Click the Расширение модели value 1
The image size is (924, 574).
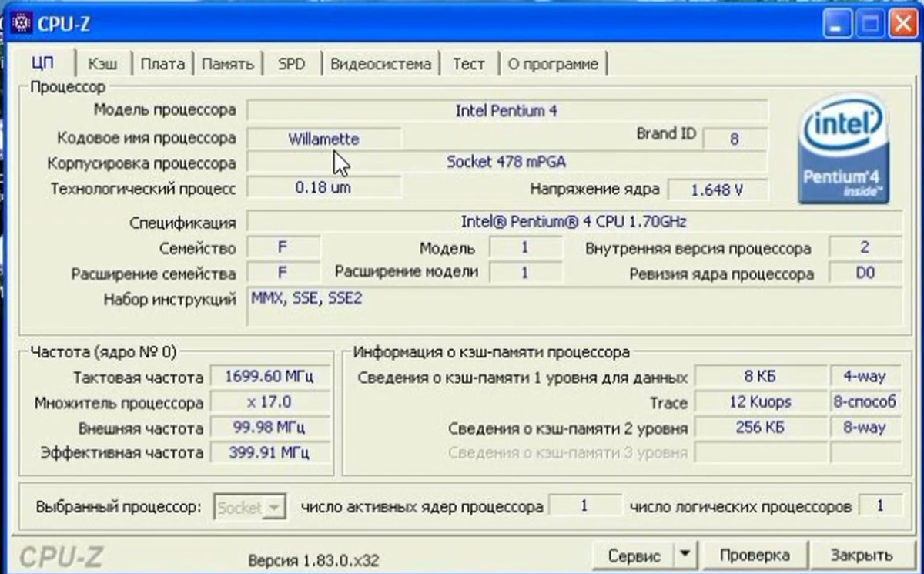click(x=525, y=272)
